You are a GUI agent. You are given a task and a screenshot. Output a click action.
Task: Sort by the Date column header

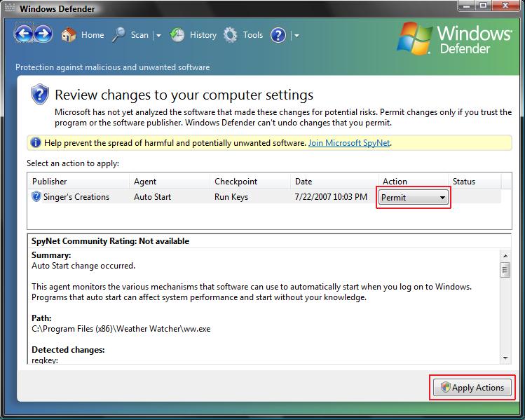(334, 181)
